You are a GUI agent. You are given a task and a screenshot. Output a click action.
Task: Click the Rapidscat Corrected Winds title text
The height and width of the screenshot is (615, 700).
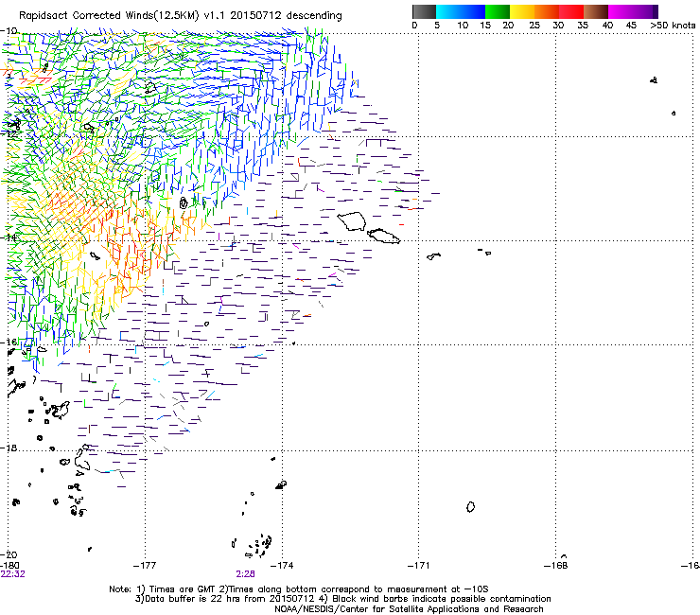click(181, 15)
